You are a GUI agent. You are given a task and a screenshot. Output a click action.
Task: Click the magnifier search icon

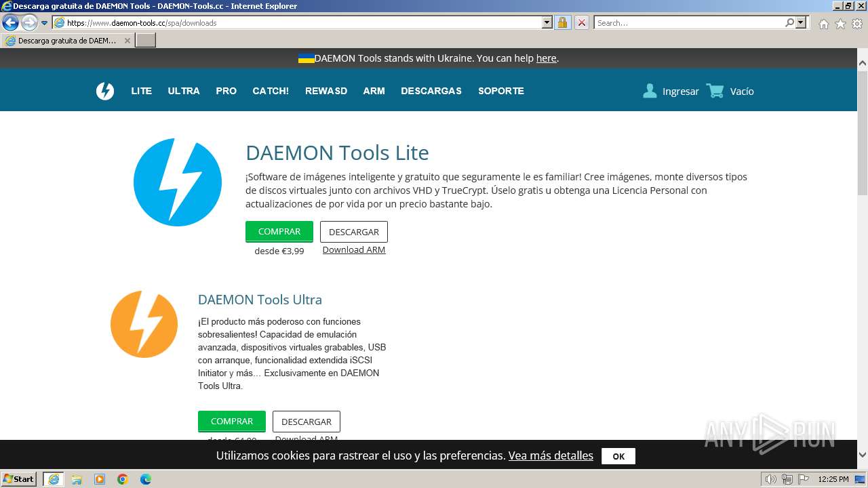coord(789,22)
